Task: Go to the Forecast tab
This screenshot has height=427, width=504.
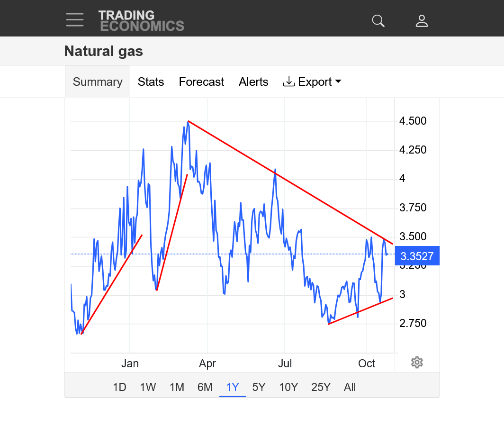Action: pyautogui.click(x=201, y=82)
